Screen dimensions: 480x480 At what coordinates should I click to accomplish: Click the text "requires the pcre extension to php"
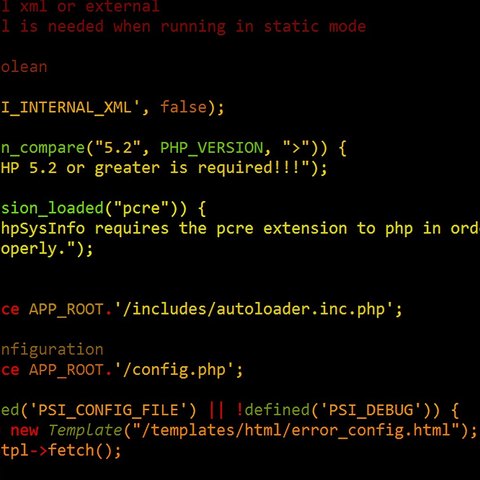tap(254, 229)
